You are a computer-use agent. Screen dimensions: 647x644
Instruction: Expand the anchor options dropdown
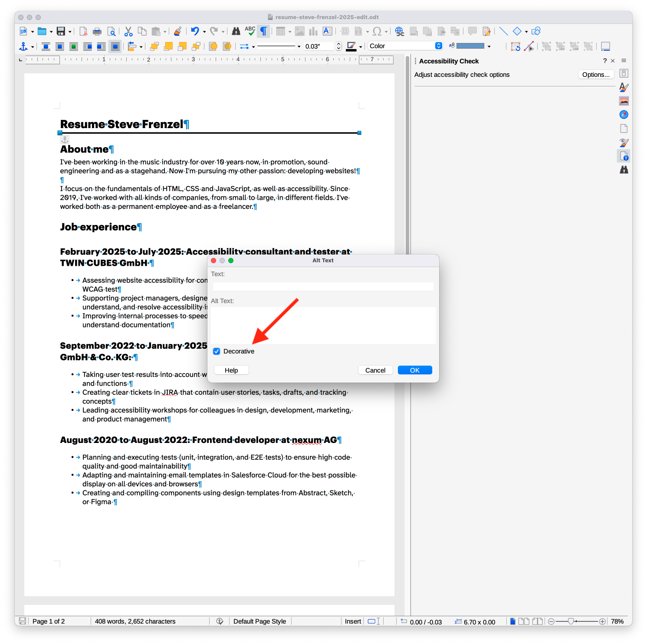(33, 47)
